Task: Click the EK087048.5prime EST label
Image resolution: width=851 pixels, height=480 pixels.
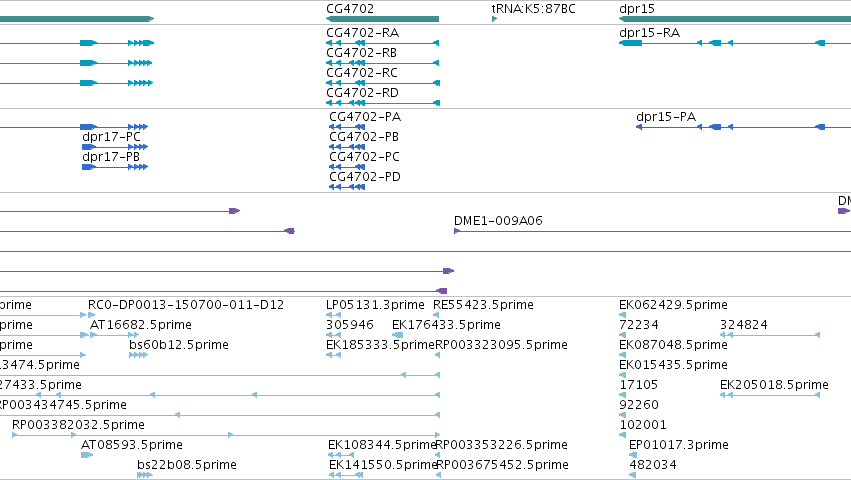Action: coord(674,345)
